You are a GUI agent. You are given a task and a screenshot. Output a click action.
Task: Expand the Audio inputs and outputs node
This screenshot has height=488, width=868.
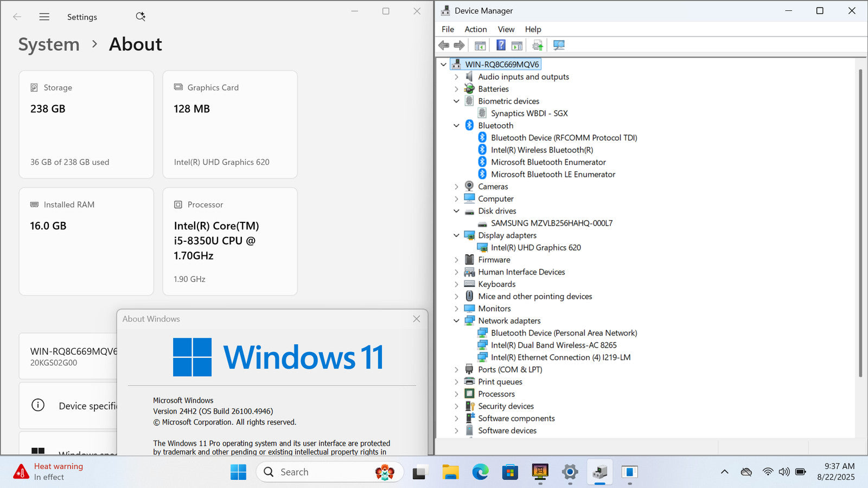coord(456,77)
